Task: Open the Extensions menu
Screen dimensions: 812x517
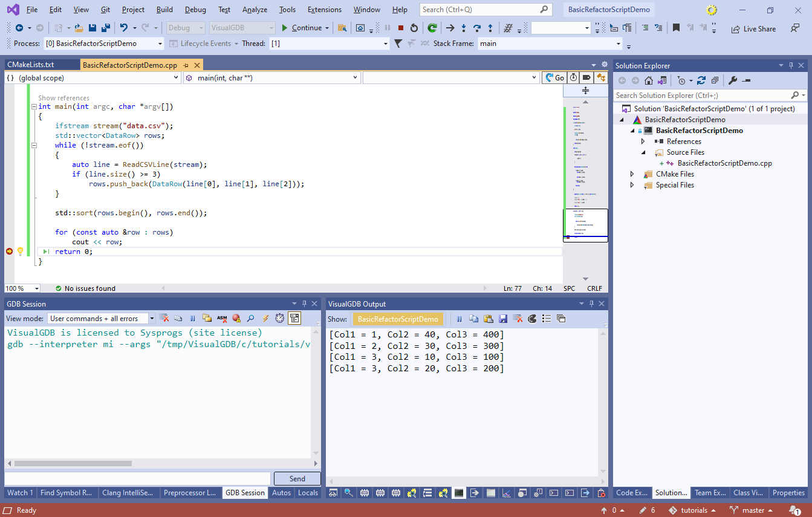Action: (324, 10)
